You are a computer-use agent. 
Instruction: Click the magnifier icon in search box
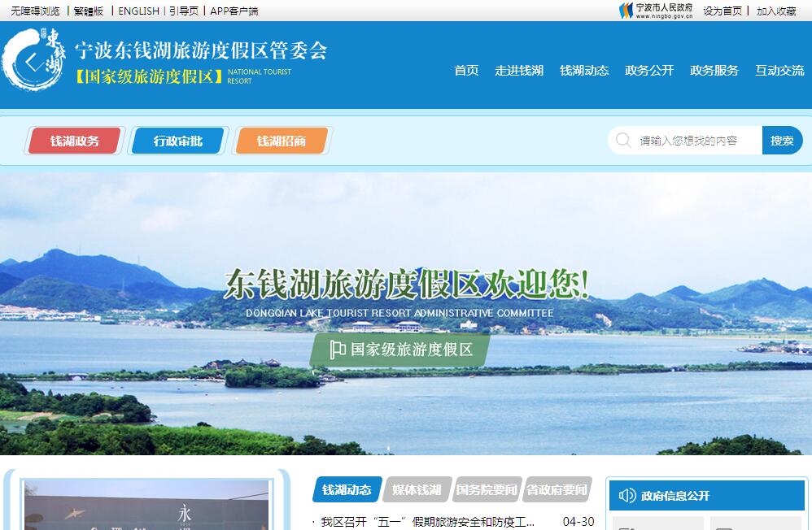coord(623,141)
